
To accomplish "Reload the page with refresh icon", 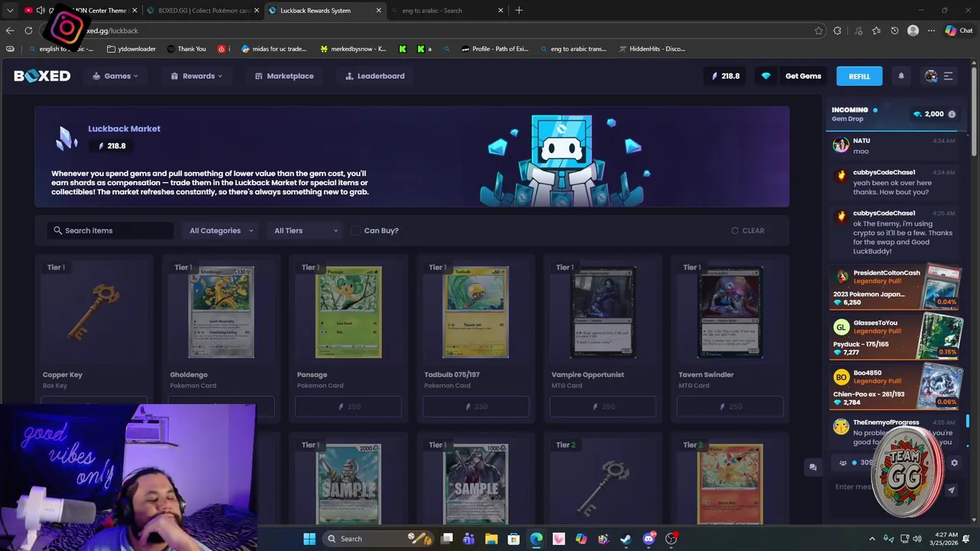I will (x=28, y=31).
